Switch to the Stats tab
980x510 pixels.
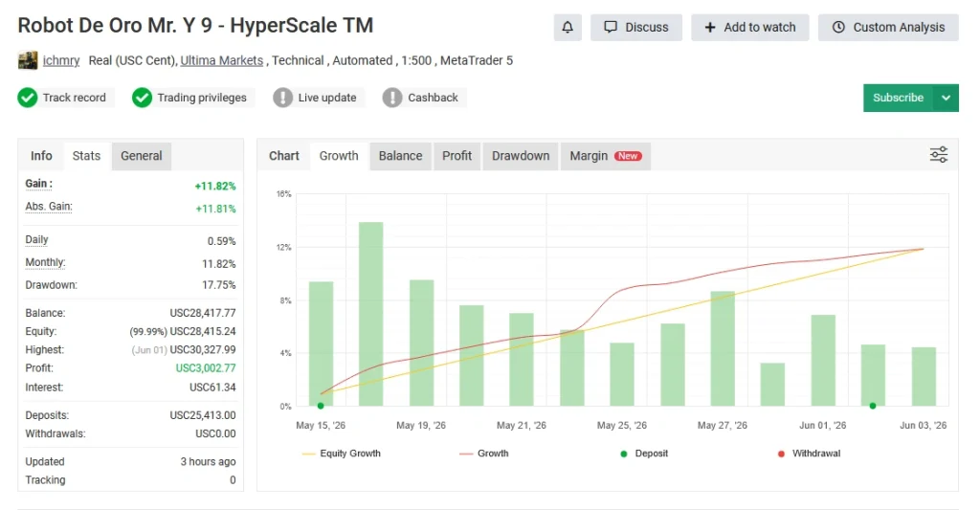click(x=86, y=156)
